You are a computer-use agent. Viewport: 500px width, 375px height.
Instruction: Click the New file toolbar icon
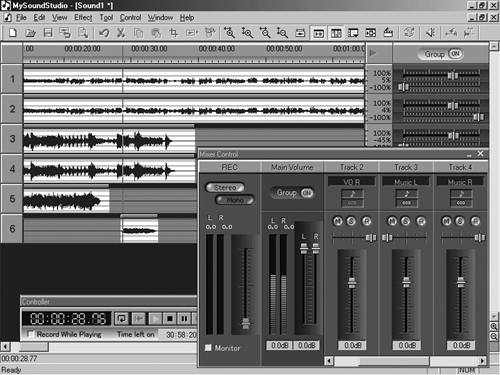[13, 33]
